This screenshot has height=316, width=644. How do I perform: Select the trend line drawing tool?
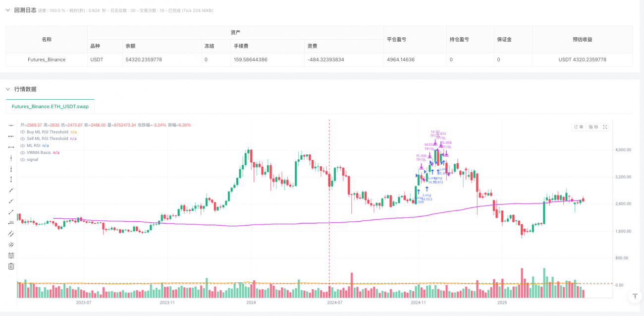pyautogui.click(x=11, y=190)
